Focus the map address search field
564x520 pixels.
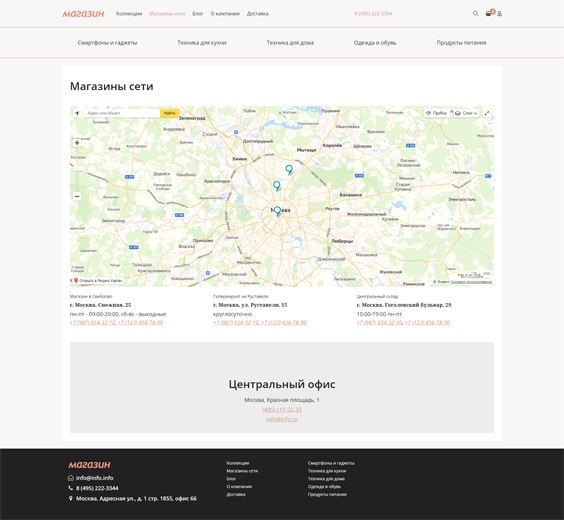122,113
